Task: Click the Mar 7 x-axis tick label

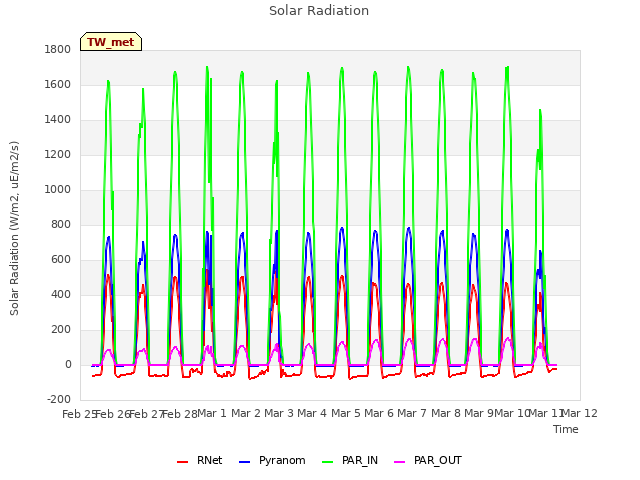Action: coord(412,413)
